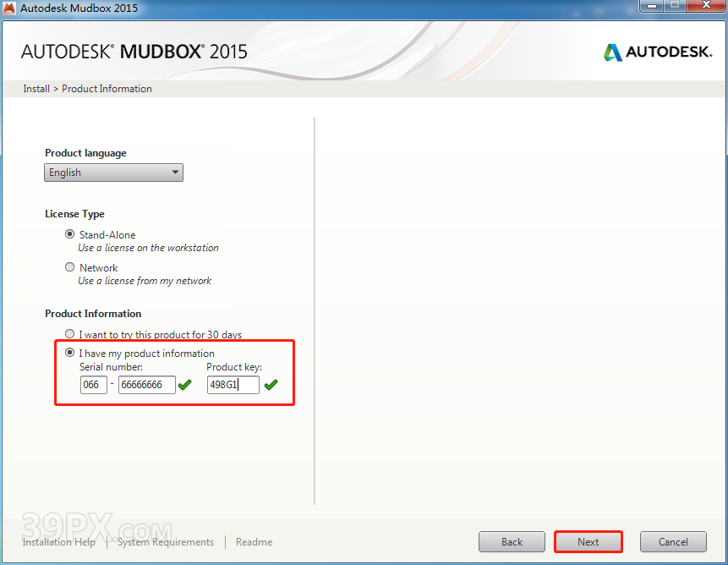Click the Autodesk logo in the header

(x=658, y=52)
